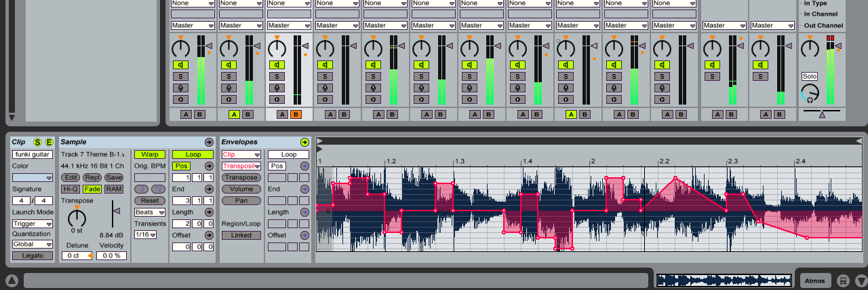868x290 pixels.
Task: Click the blue arrow beside envelope Length
Action: (x=304, y=212)
